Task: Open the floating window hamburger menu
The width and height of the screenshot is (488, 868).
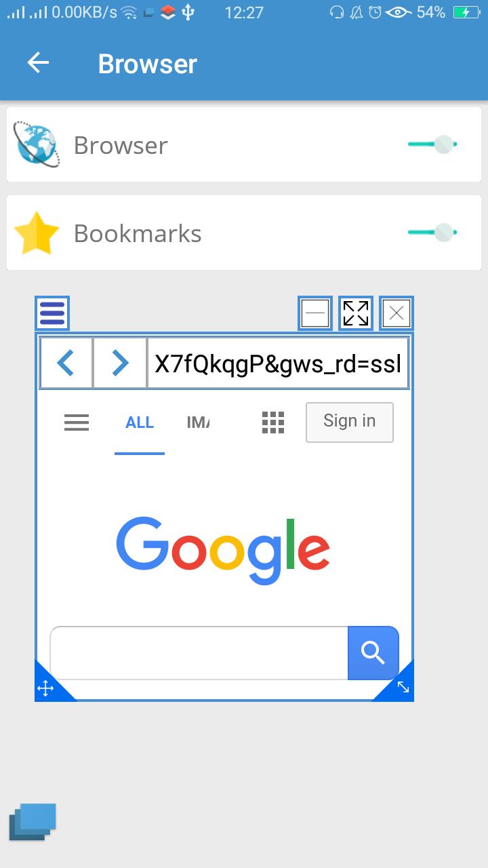Action: click(x=52, y=313)
